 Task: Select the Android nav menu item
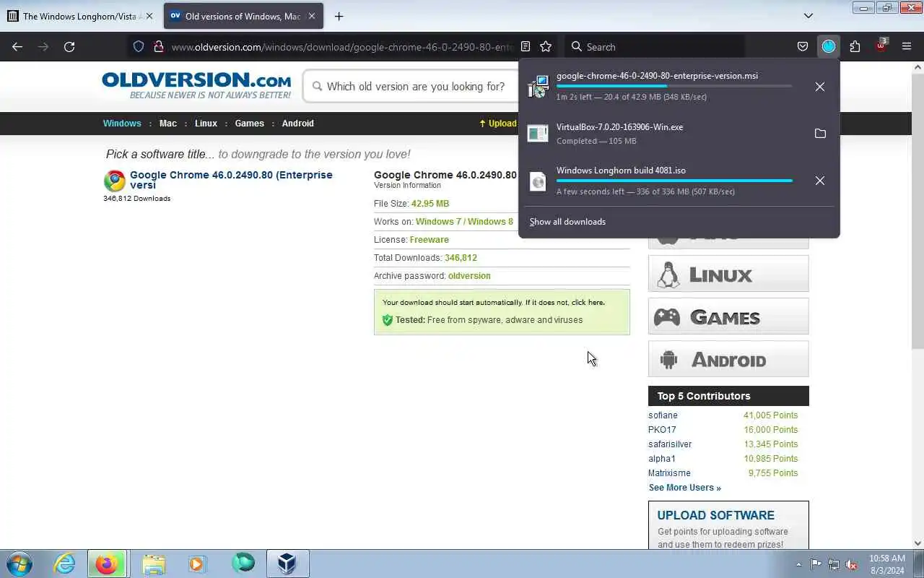298,124
